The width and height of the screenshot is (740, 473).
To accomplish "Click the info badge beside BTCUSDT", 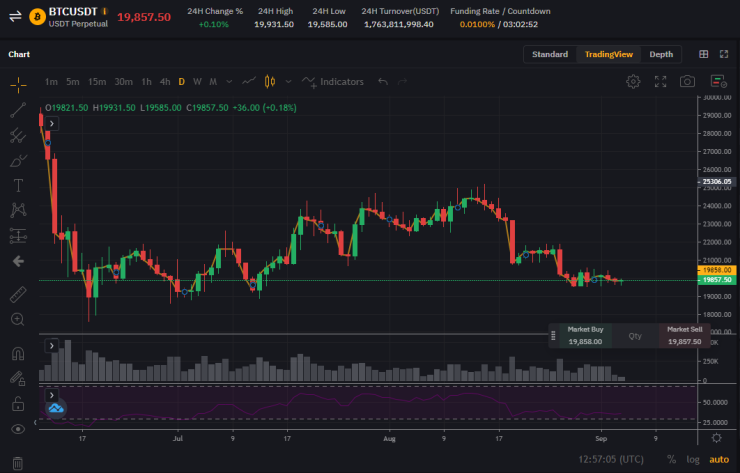I will tap(104, 11).
